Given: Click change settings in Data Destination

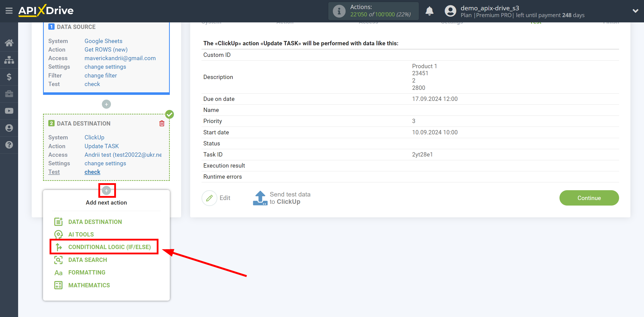Looking at the screenshot, I should tap(105, 163).
